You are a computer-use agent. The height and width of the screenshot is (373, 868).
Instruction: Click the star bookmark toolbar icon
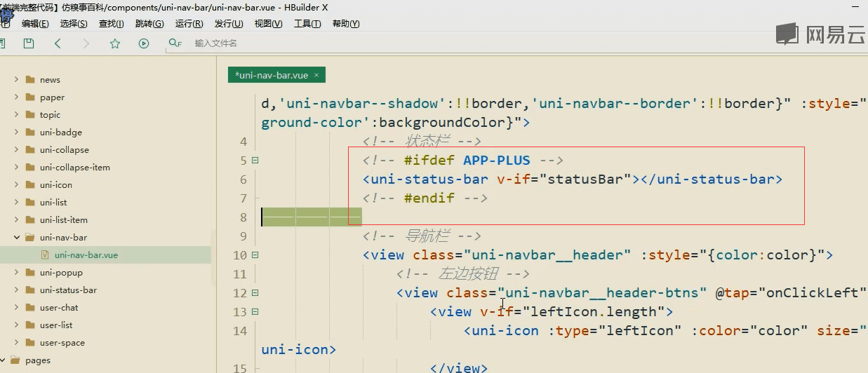point(115,43)
